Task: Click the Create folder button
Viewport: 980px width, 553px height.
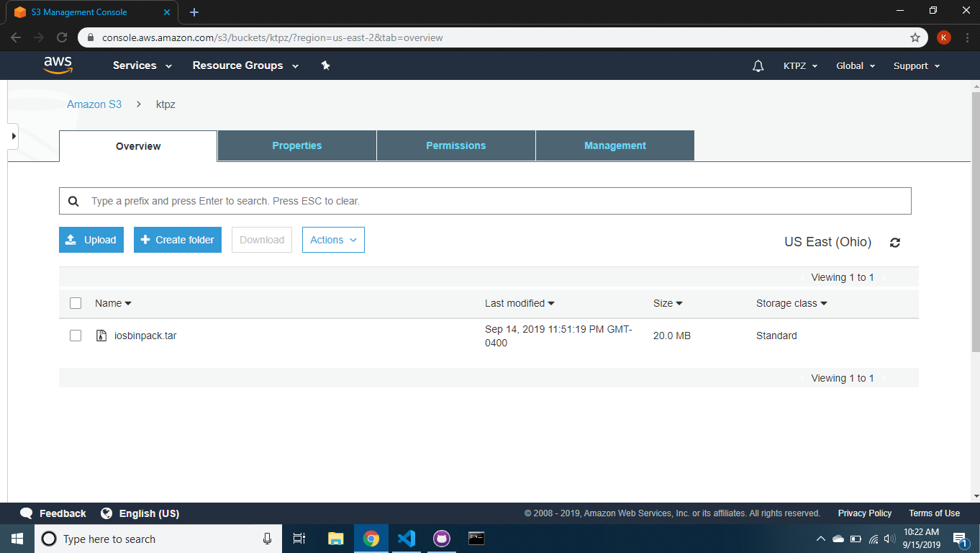Action: [178, 240]
